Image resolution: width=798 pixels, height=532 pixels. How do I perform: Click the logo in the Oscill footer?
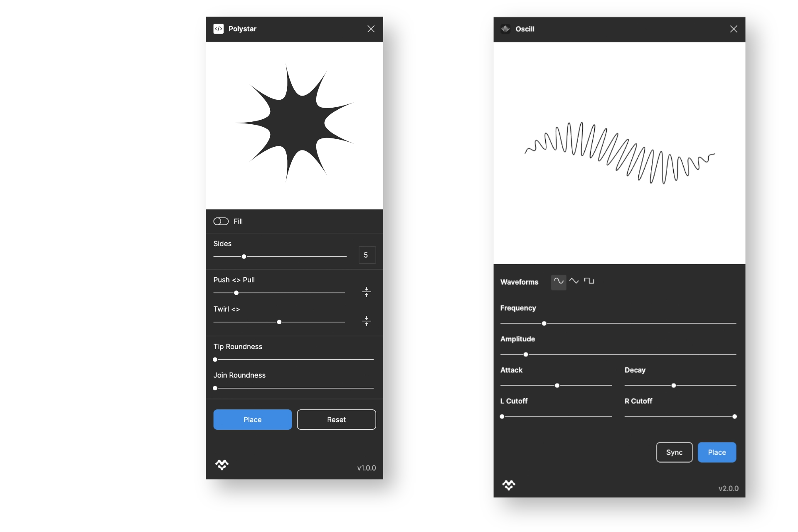tap(509, 485)
